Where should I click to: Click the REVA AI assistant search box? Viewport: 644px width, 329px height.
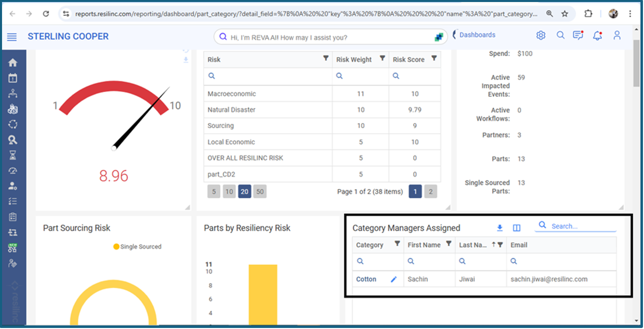(x=331, y=37)
